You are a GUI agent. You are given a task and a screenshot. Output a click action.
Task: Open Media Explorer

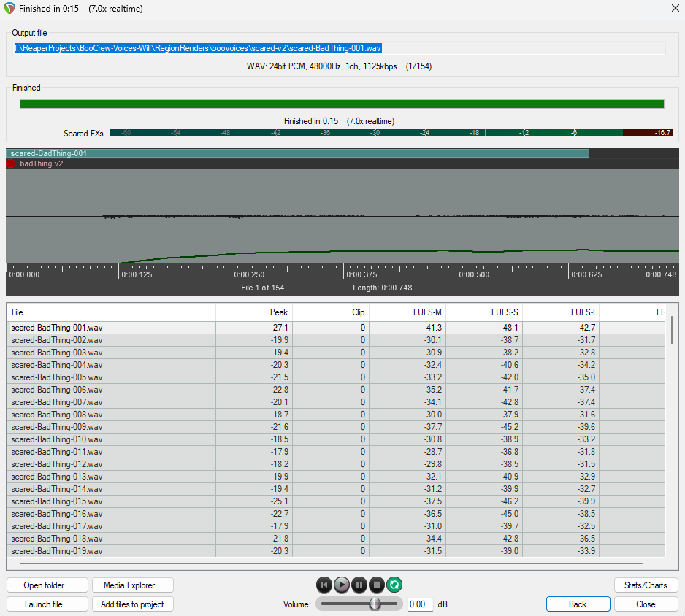tap(132, 585)
